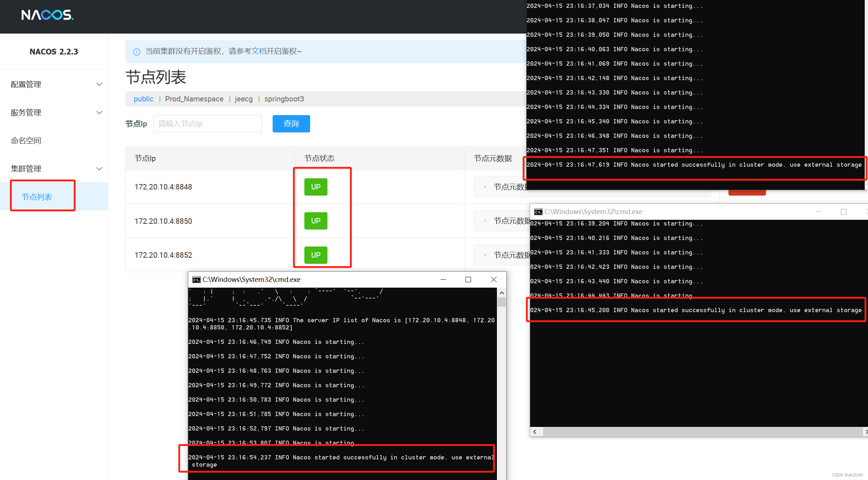The height and width of the screenshot is (480, 868).
Task: Click UP status for 172.20.10.4:8848
Action: point(316,187)
